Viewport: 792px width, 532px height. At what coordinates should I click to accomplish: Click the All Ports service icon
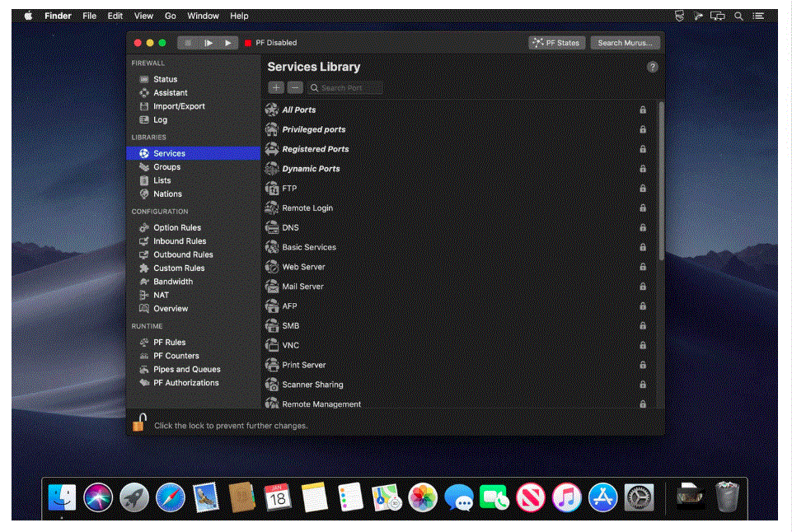(x=272, y=110)
